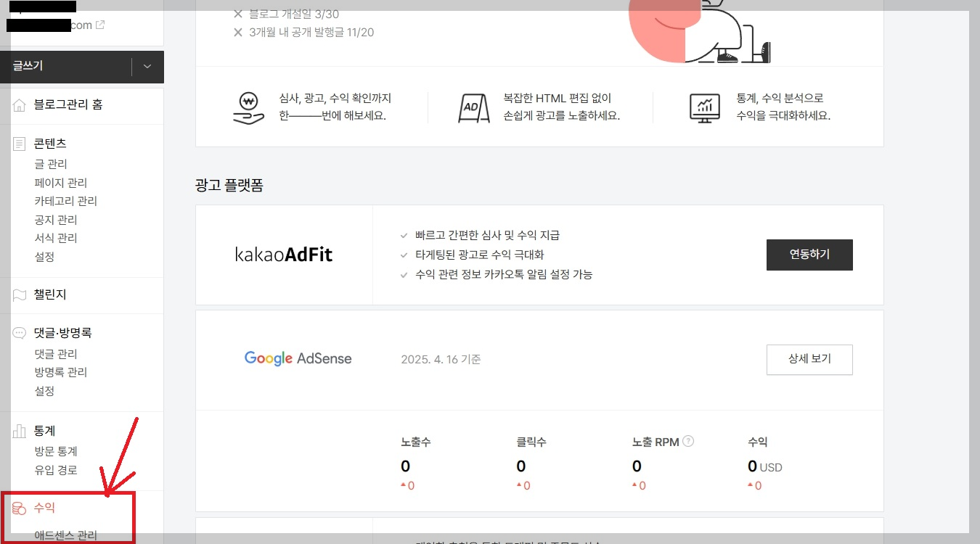The image size is (980, 544).
Task: Click text 3개월 내 공개 발행글 11/20
Action: (x=311, y=32)
